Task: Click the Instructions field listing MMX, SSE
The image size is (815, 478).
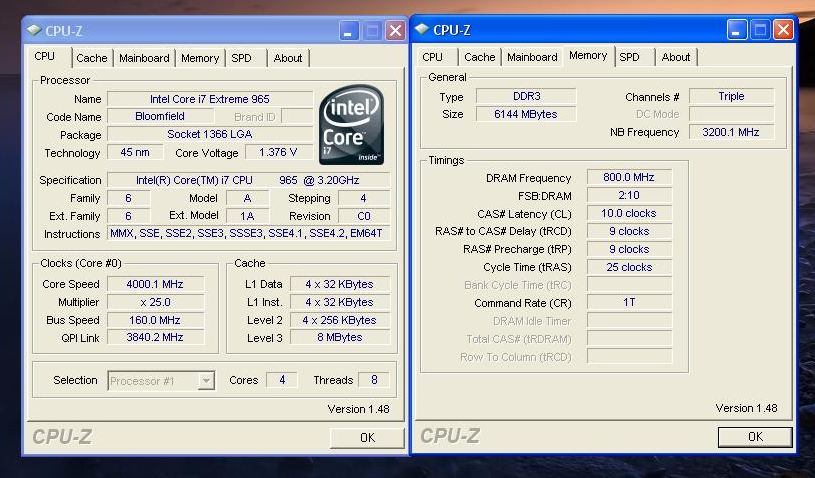Action: tap(248, 233)
